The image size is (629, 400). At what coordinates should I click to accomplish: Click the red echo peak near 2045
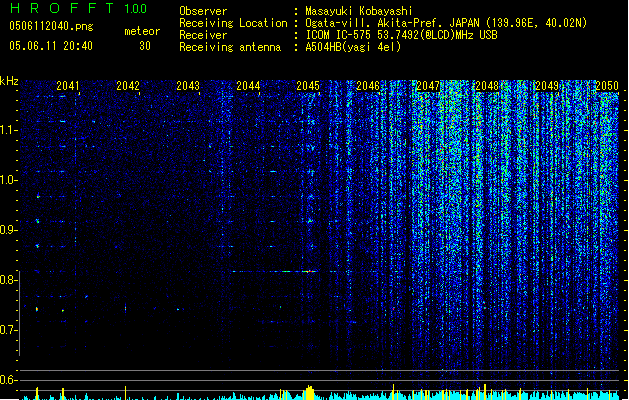coord(309,272)
